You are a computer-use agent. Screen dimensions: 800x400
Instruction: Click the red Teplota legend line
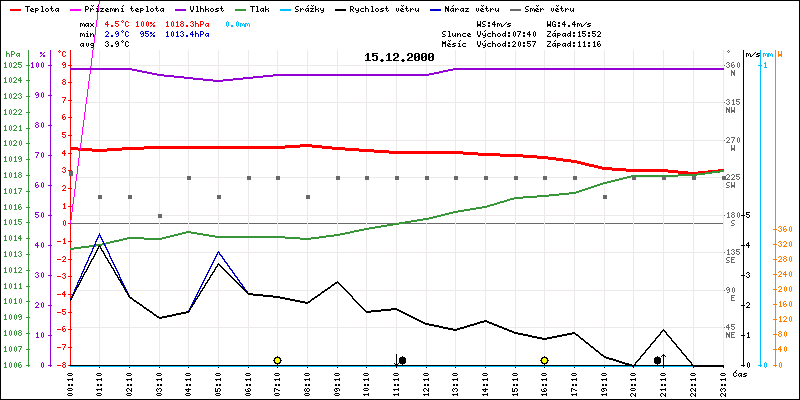pyautogui.click(x=12, y=8)
